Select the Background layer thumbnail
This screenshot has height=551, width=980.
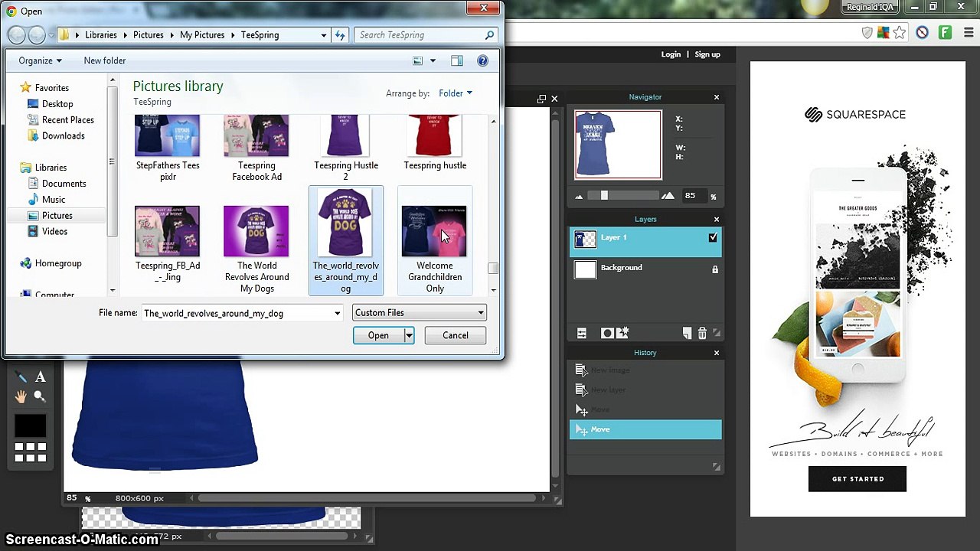coord(585,269)
